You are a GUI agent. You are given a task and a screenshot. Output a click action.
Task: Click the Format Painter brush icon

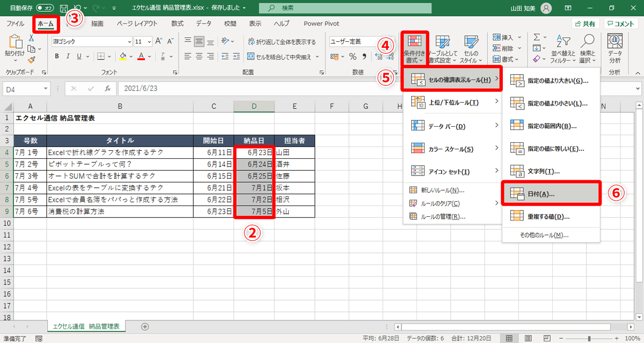tap(31, 60)
